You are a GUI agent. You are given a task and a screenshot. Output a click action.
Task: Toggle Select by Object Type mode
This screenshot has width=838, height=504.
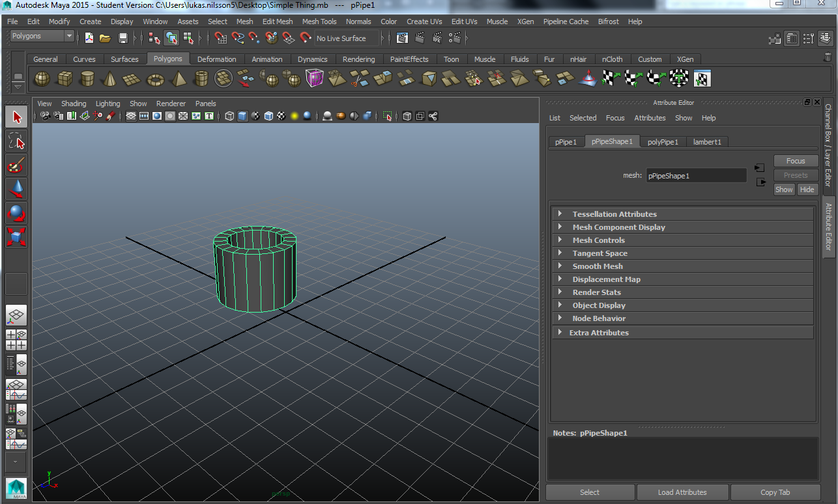(171, 38)
